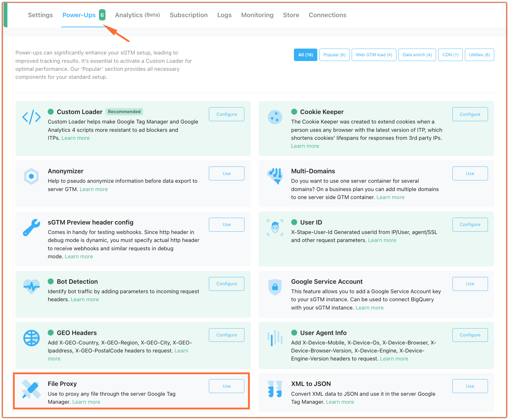Open the Analytics (Beta) tab
509x420 pixels.
[137, 15]
